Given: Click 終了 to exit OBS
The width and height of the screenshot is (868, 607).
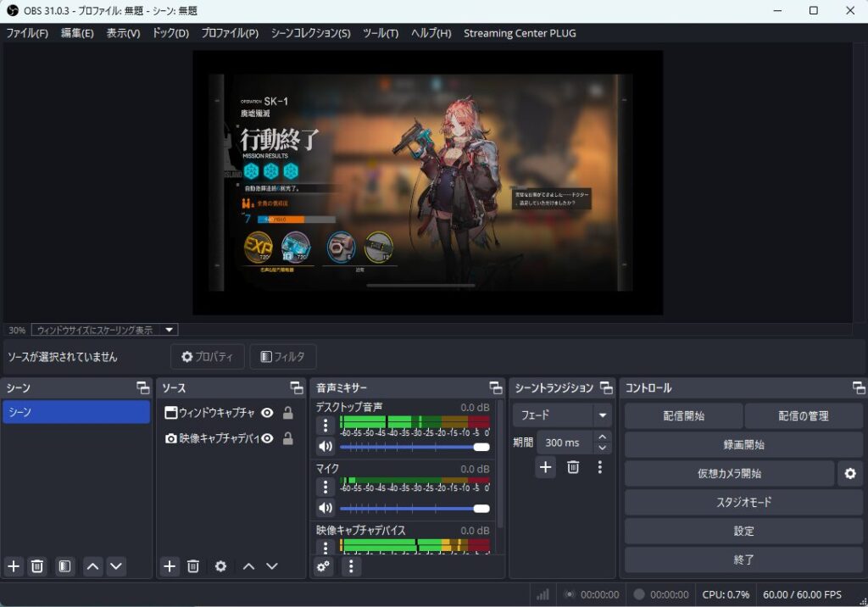Looking at the screenshot, I should (x=743, y=560).
